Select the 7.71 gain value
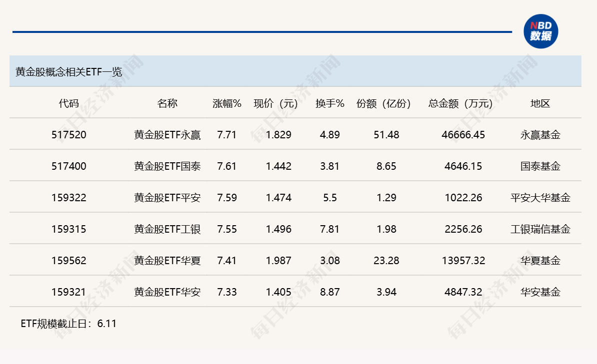The width and height of the screenshot is (597, 364). click(x=227, y=135)
